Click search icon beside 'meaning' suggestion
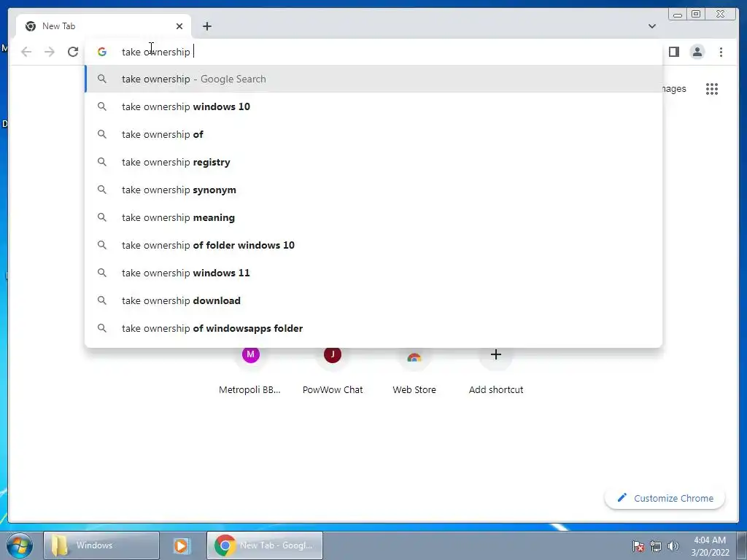This screenshot has height=560, width=747. [x=102, y=217]
